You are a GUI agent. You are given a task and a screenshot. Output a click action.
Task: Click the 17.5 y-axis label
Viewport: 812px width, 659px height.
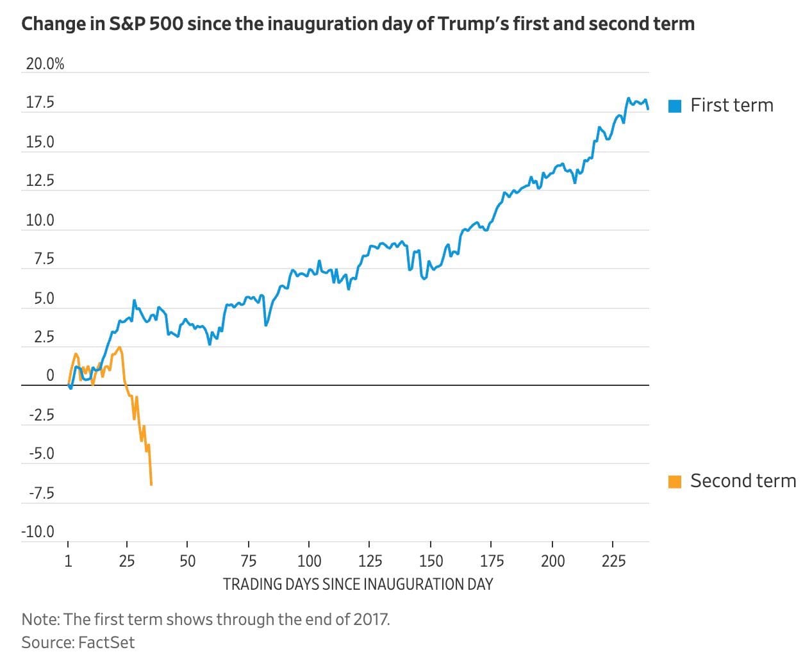[x=40, y=103]
